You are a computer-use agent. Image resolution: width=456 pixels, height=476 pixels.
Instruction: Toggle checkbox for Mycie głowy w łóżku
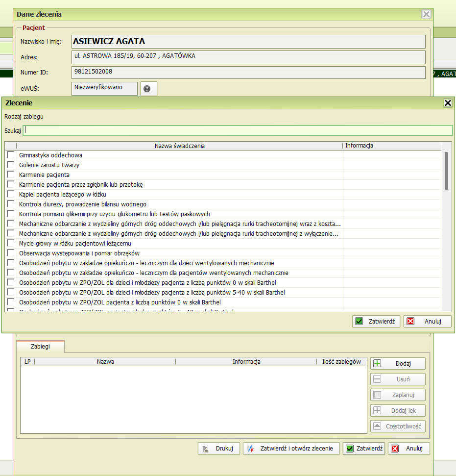click(x=11, y=244)
